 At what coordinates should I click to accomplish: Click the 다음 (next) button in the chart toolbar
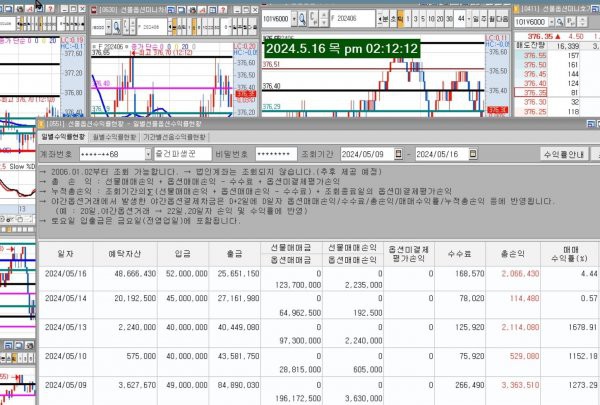tap(502, 19)
